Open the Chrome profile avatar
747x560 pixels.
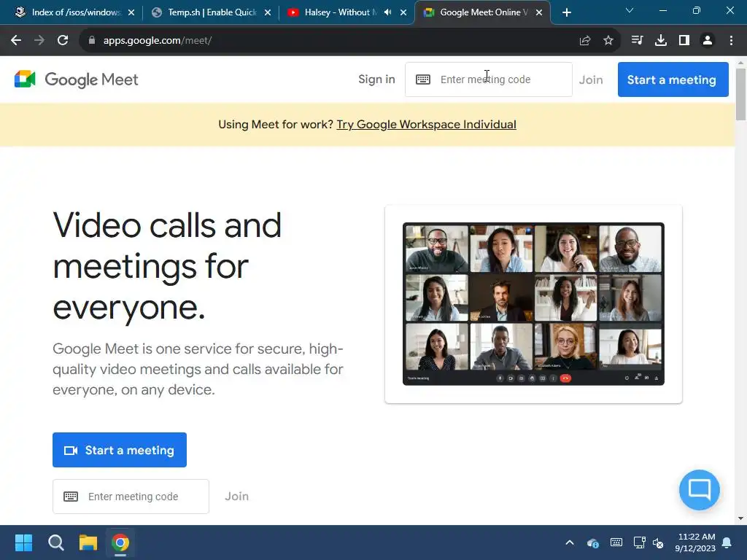708,41
